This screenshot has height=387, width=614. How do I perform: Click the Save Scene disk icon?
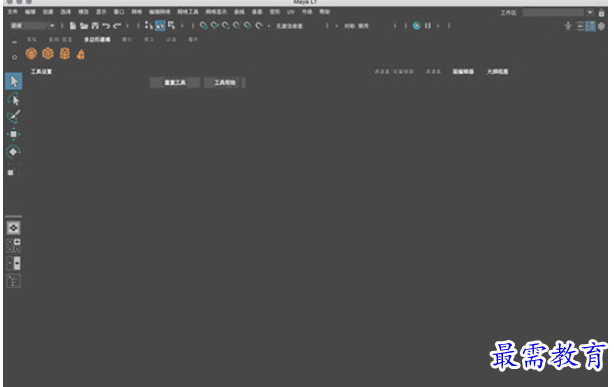[95, 26]
